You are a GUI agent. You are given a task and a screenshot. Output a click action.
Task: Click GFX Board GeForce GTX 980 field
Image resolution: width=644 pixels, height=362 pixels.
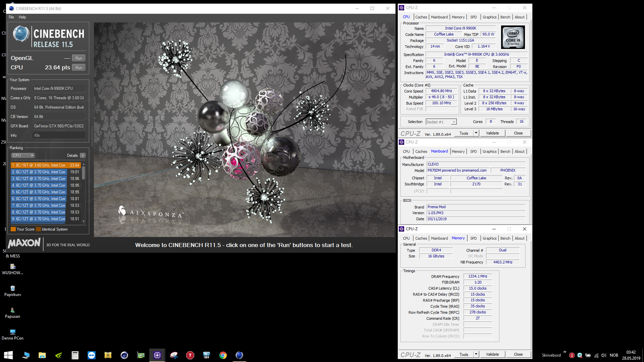click(x=59, y=126)
